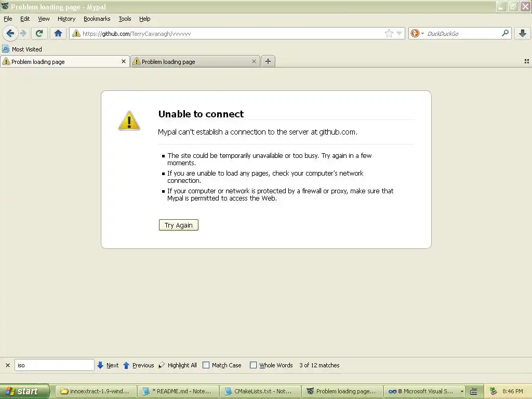This screenshot has width=532, height=399.
Task: Switch to README.md Notepad taskbar item
Action: coord(178,391)
